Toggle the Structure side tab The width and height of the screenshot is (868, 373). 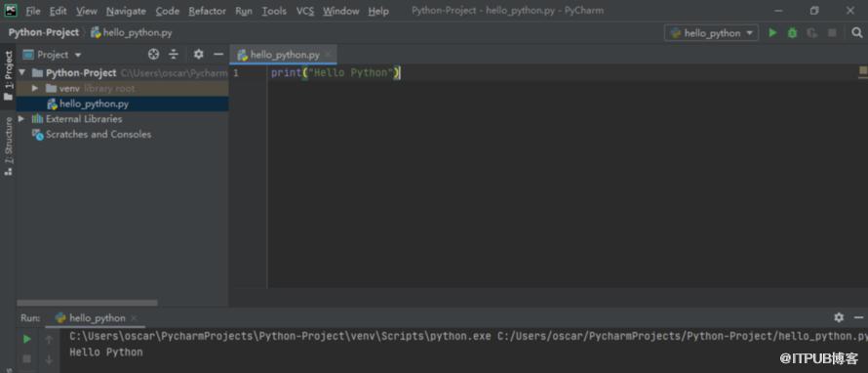(8, 146)
